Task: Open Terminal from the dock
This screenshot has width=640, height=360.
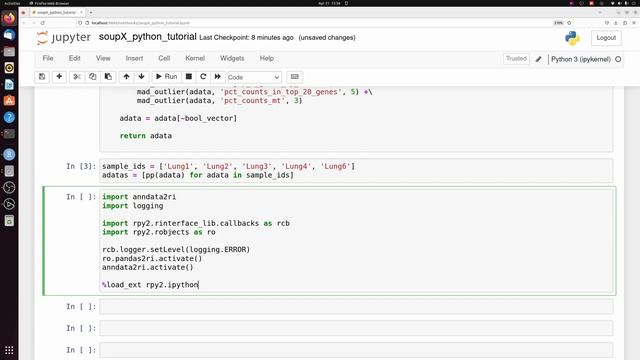Action: click(x=9, y=134)
